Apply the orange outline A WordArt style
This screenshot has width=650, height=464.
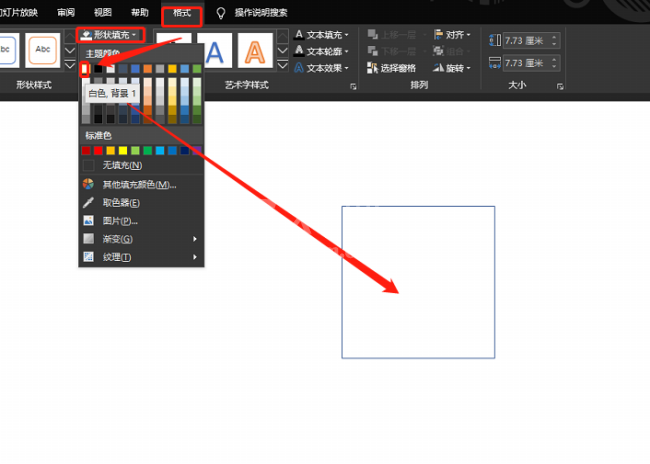click(x=255, y=51)
